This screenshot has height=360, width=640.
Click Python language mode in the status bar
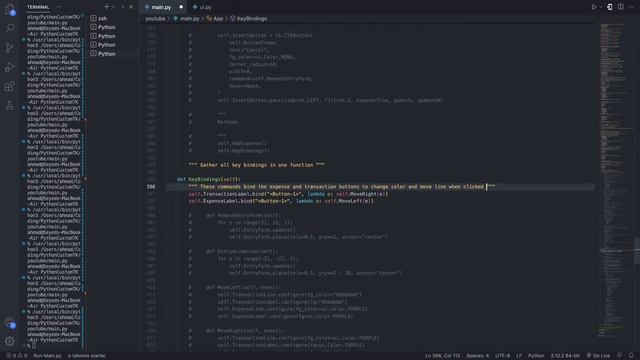pyautogui.click(x=536, y=356)
